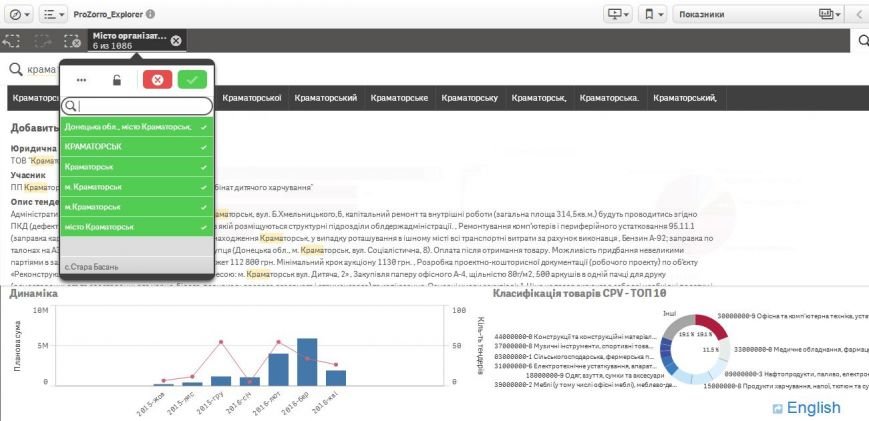Open selection menu with three dots
869x421 pixels.
point(81,80)
